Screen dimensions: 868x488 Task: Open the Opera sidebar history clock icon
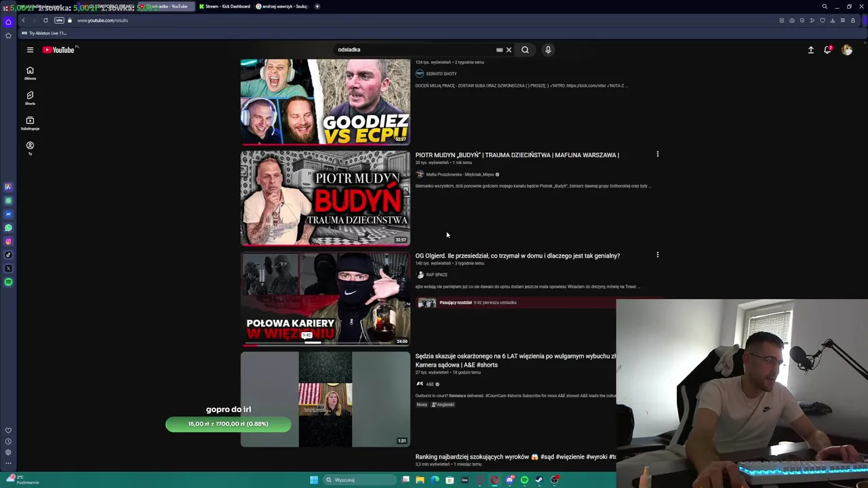(8, 441)
